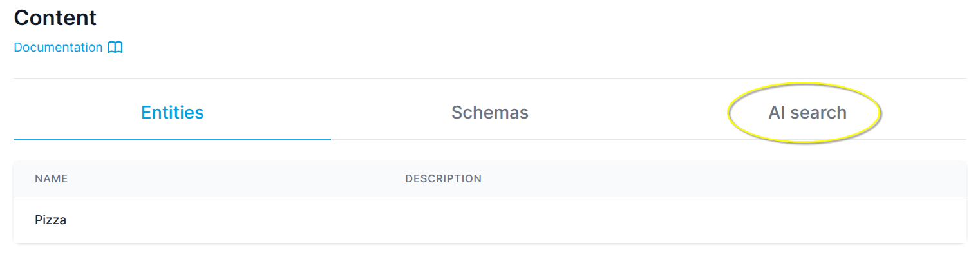Select the Entities tab
This screenshot has width=980, height=259.
(x=173, y=113)
